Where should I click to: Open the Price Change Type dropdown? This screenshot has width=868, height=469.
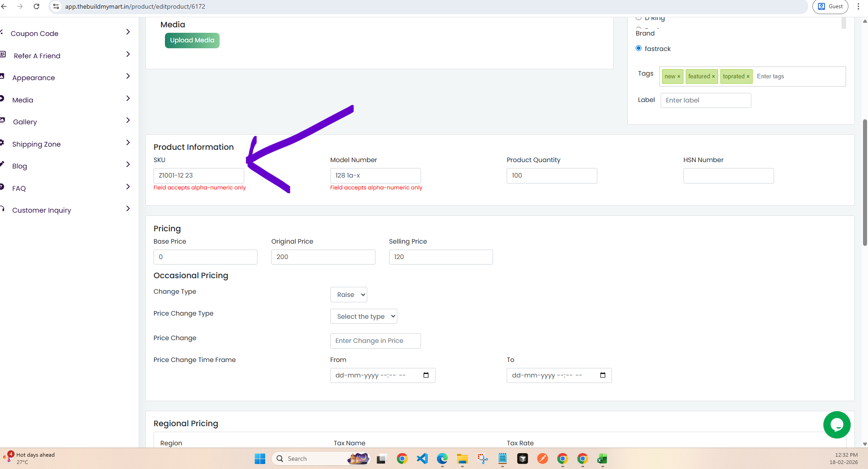pos(364,316)
